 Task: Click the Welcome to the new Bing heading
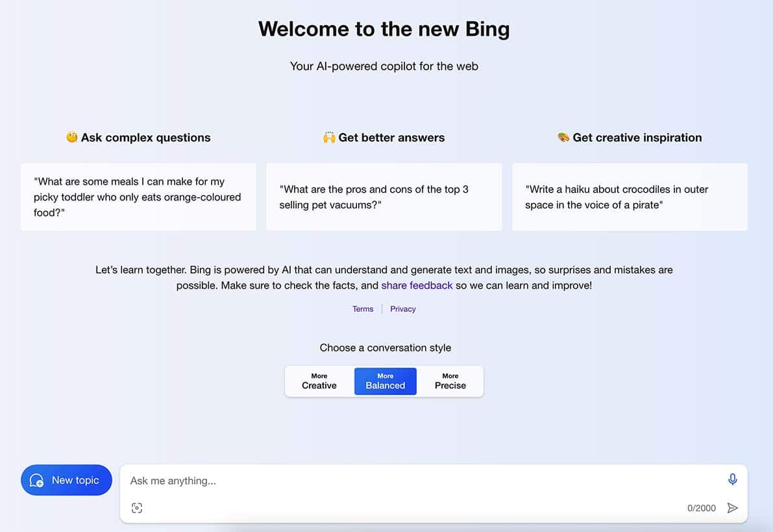[384, 29]
